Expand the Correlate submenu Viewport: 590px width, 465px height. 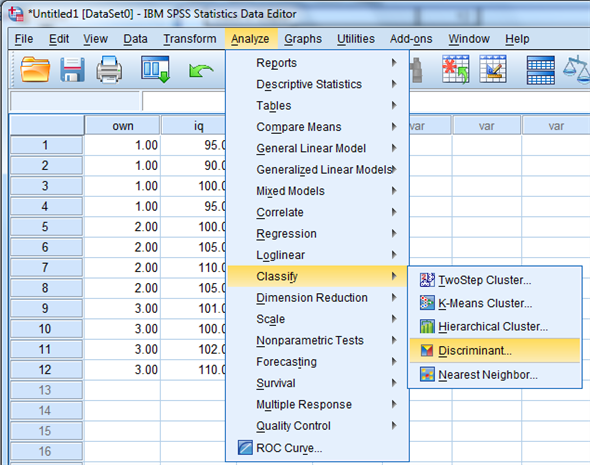coord(318,212)
